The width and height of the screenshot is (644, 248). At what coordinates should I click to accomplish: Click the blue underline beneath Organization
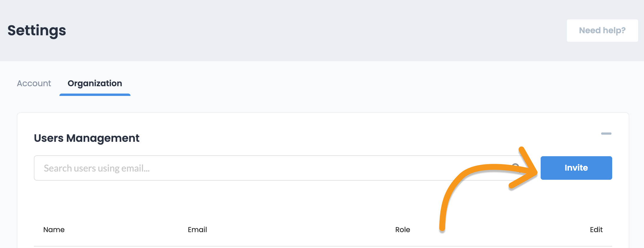[95, 95]
